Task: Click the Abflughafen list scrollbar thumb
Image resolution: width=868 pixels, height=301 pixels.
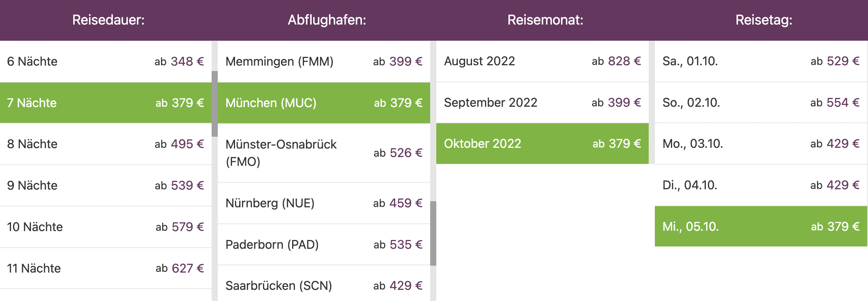Action: 433,233
